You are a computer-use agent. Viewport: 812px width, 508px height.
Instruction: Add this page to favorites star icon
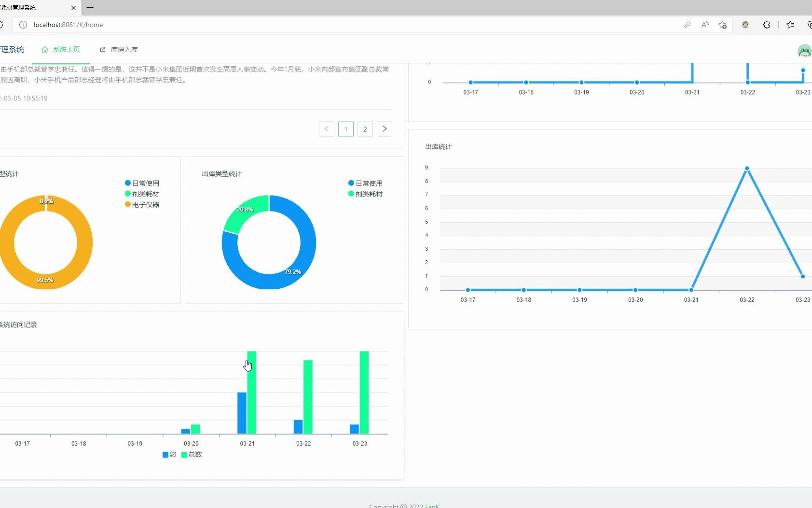[x=722, y=25]
